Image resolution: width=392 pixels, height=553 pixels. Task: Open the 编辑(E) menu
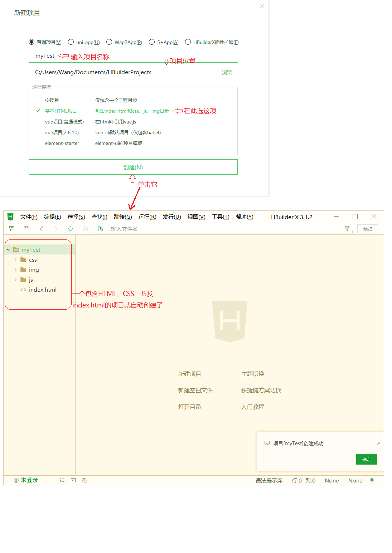tap(53, 217)
